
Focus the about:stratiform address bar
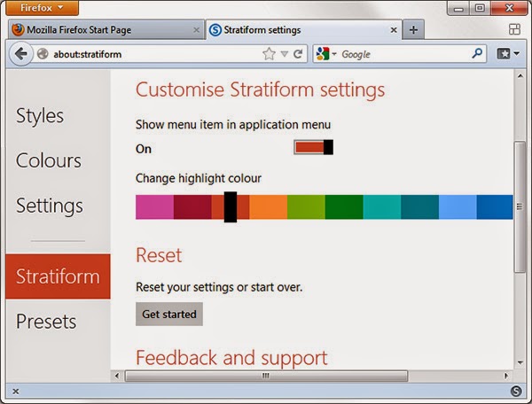(x=156, y=54)
